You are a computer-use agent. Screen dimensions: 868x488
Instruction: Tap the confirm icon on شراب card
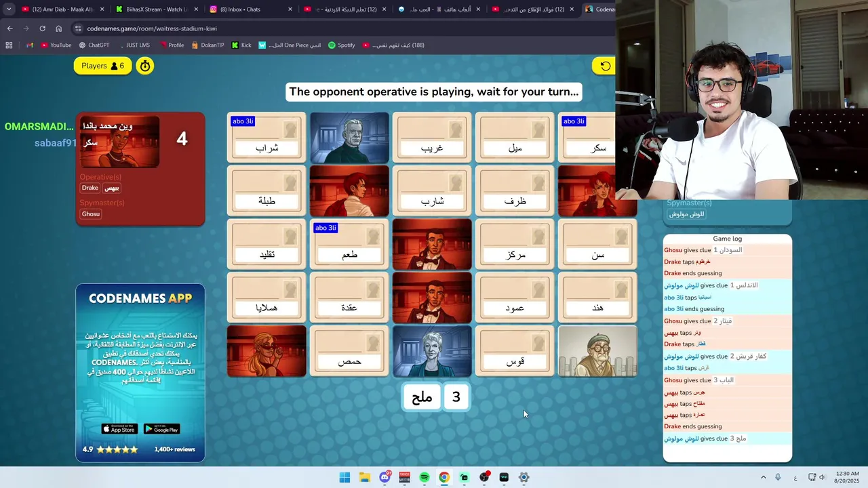pyautogui.click(x=290, y=129)
